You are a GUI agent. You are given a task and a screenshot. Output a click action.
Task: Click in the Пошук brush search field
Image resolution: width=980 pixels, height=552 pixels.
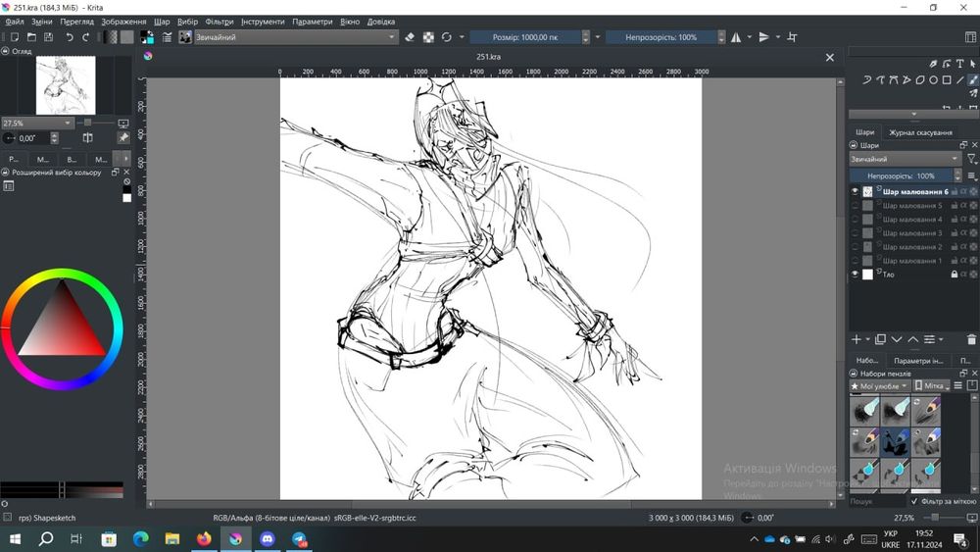click(x=877, y=501)
